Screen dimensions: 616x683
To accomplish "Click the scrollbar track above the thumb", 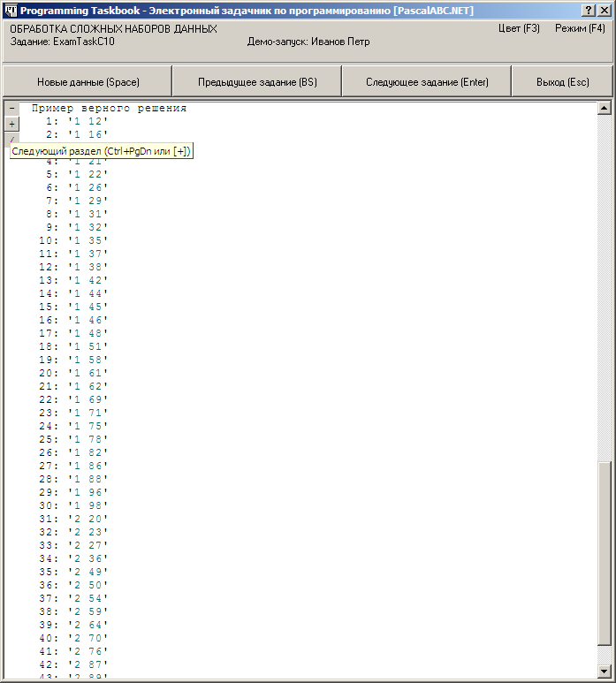I will [x=605, y=287].
